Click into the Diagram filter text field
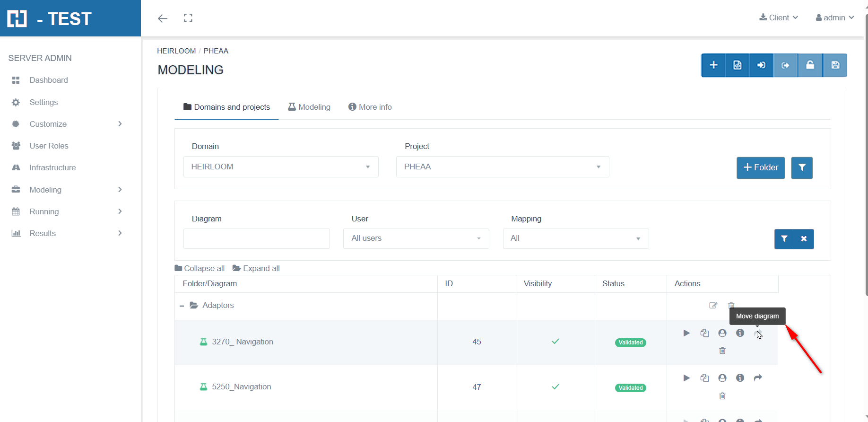Viewport: 868px width, 422px height. click(x=256, y=238)
